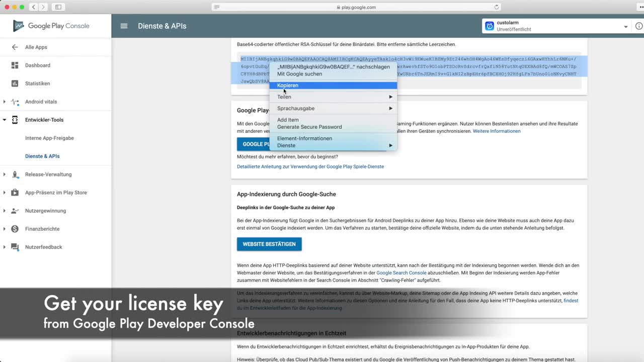Click the reader view icon in address bar
This screenshot has height=362, width=644.
(x=217, y=7)
